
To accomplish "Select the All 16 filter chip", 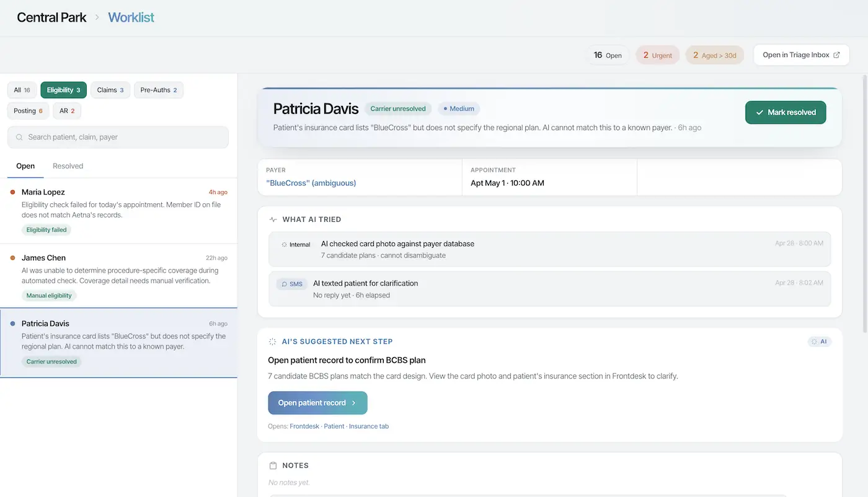I will pos(22,90).
